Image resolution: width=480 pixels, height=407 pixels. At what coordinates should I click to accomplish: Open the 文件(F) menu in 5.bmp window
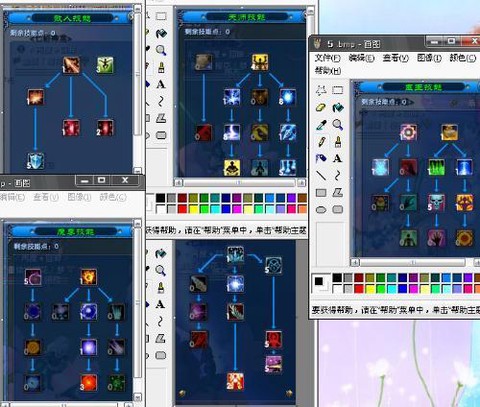(327, 58)
